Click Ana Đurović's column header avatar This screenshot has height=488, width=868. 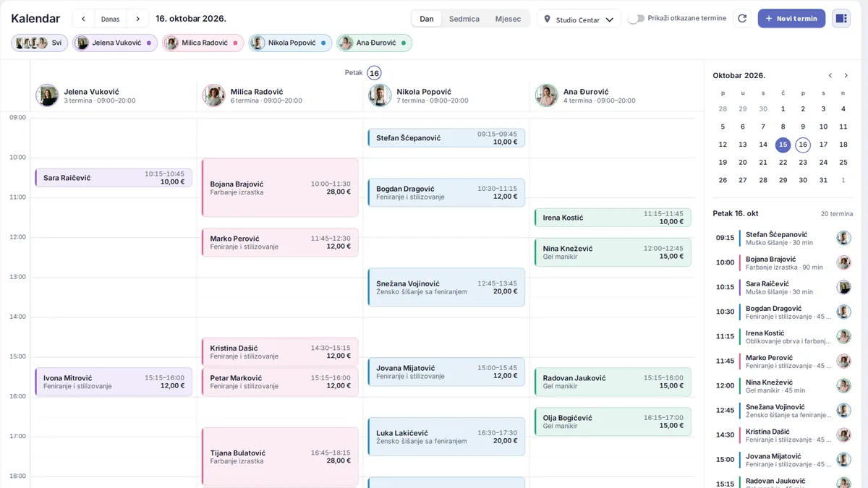coord(547,95)
